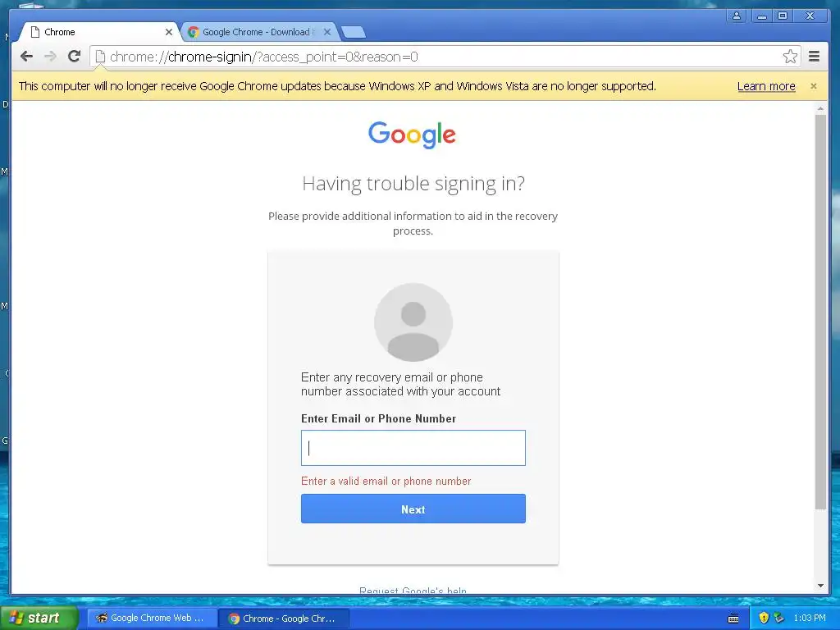Click the 1:03 PM system clock
Viewport: 840px width, 630px height.
click(809, 618)
